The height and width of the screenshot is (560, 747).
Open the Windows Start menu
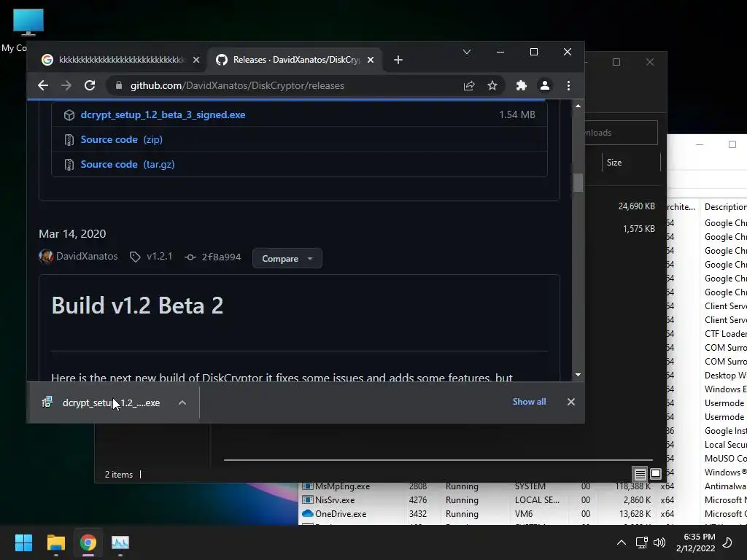(x=24, y=542)
